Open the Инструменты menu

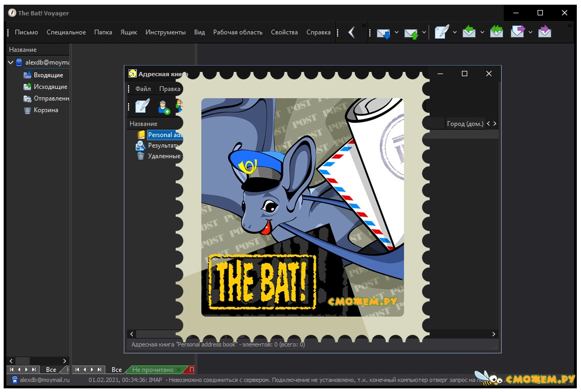[x=165, y=32]
